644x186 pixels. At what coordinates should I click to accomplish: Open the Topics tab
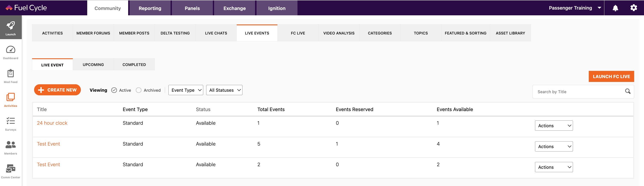421,33
